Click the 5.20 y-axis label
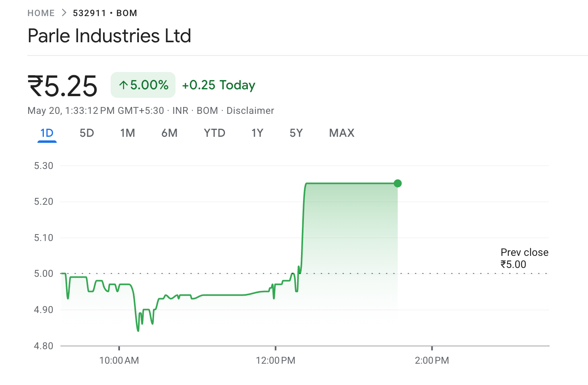588x385 pixels. tap(43, 202)
